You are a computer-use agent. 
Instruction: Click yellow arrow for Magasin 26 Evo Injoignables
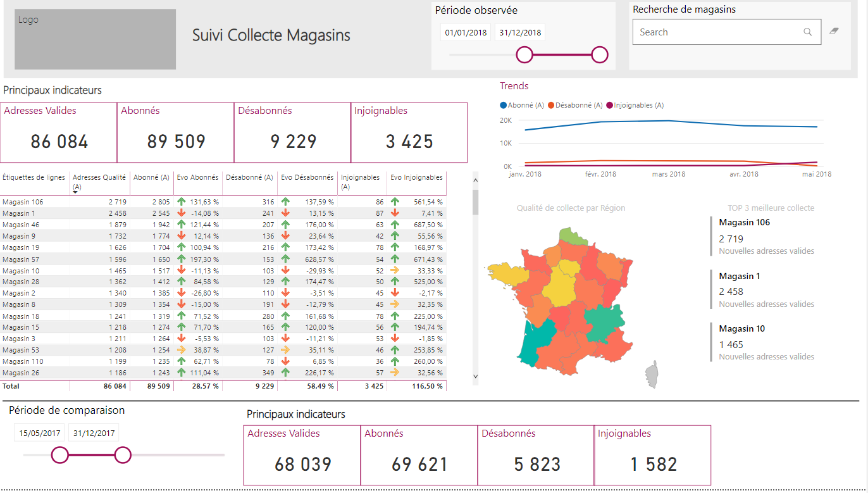[395, 373]
